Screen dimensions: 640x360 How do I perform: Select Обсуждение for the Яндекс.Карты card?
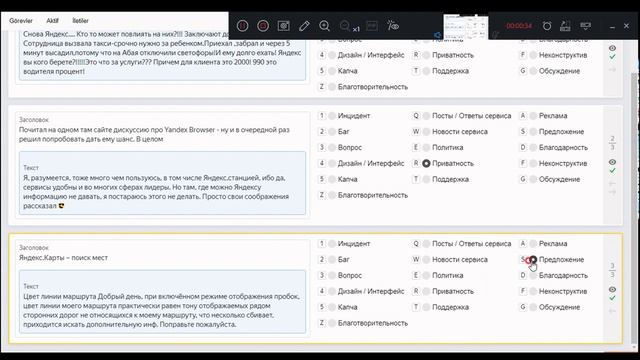pos(533,307)
